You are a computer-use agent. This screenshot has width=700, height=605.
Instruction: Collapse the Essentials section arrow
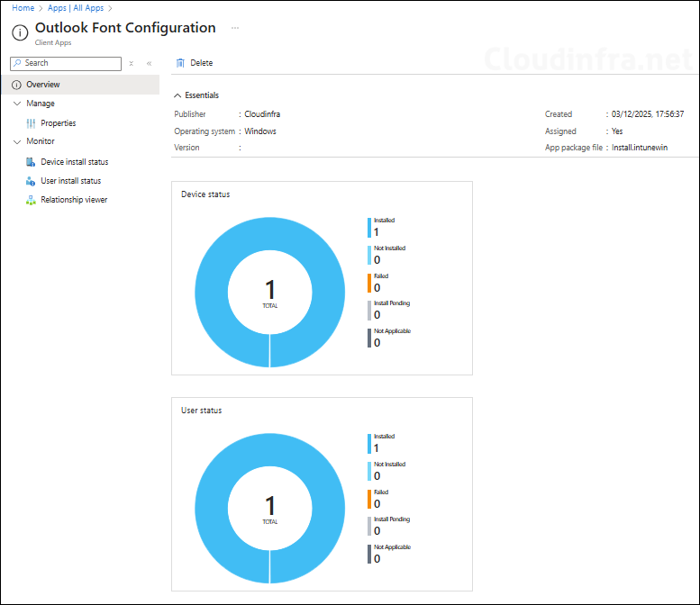(177, 95)
